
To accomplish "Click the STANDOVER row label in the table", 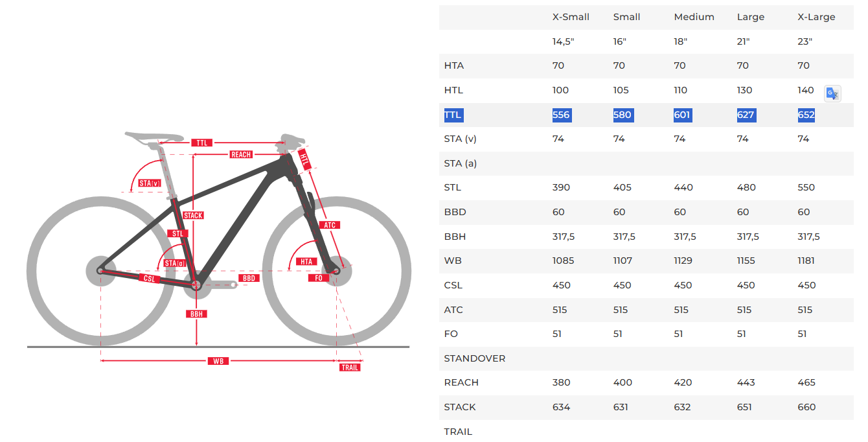I will [x=475, y=358].
